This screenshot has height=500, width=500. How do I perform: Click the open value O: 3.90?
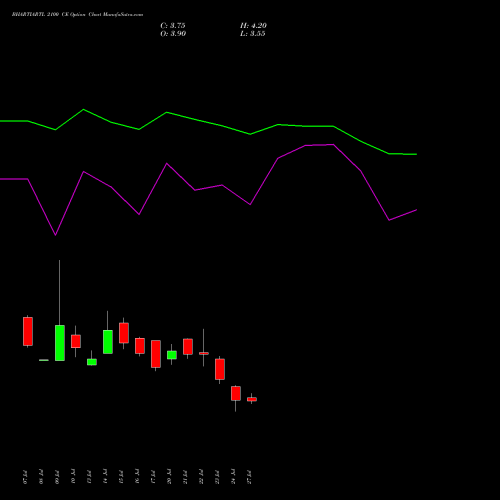[x=173, y=34]
